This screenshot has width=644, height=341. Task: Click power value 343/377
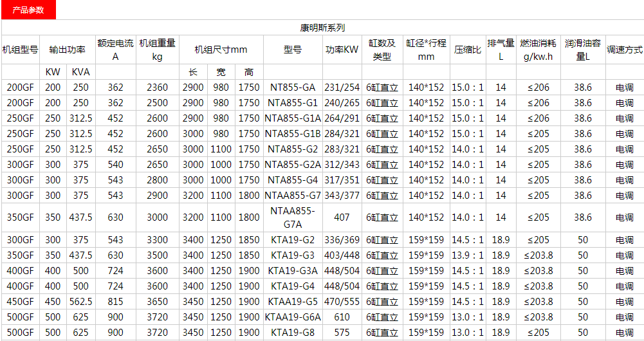tap(342, 195)
